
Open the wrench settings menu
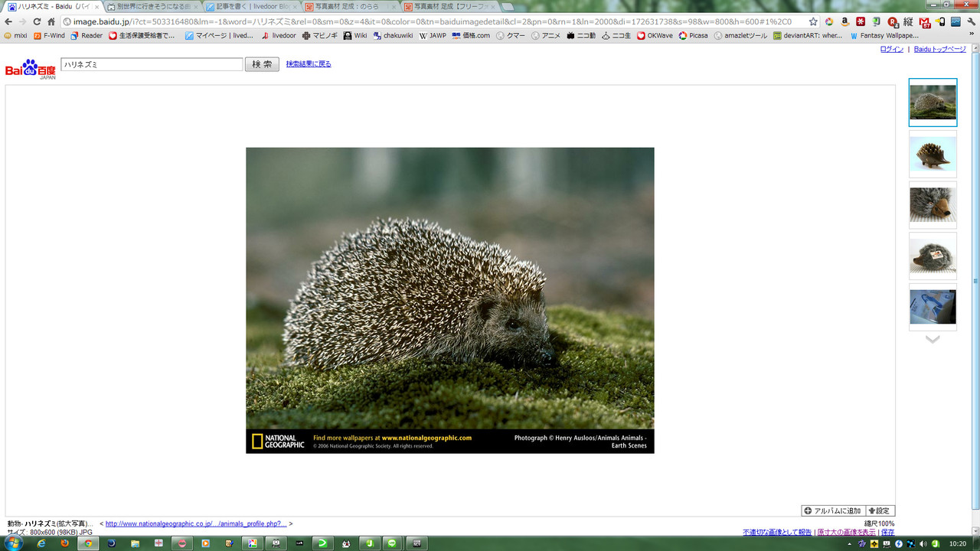(971, 21)
